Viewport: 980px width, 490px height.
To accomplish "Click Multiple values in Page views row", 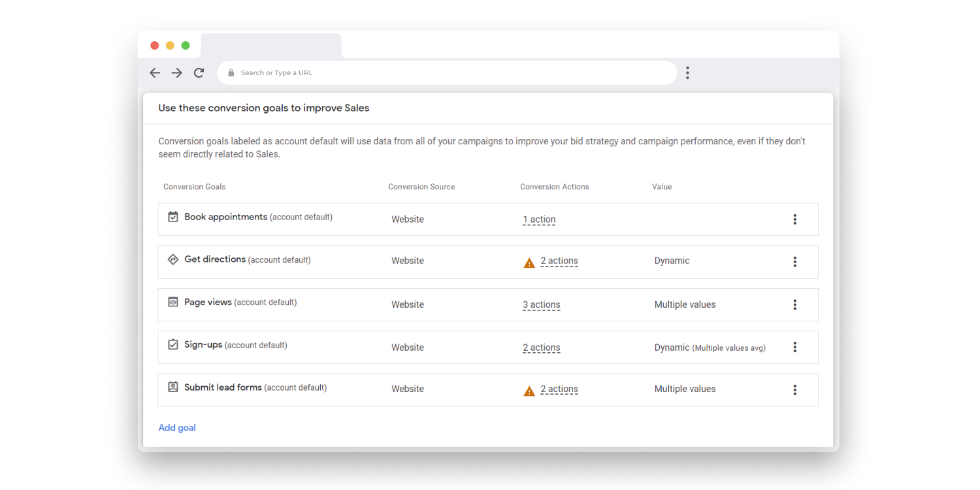I will coord(685,304).
